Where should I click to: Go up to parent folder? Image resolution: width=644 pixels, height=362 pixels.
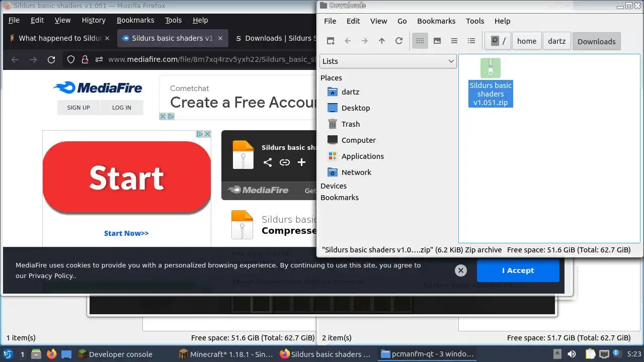(382, 41)
